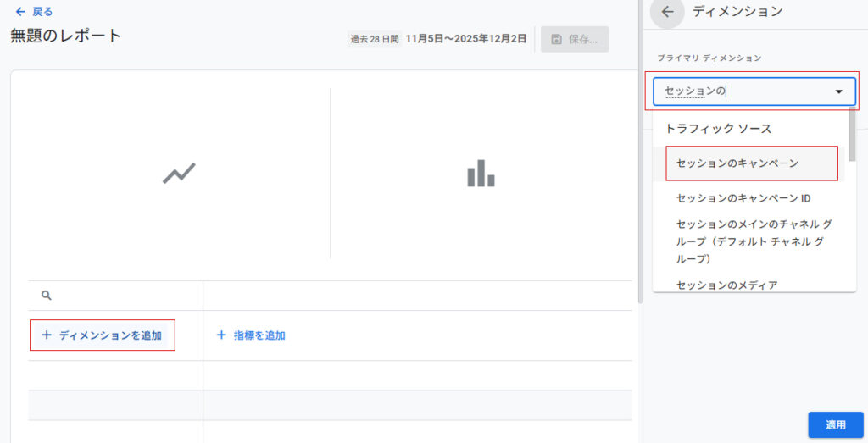Screen dimensions: 868x443
Task: Click the 無題のレポート report title
Action: tap(66, 36)
